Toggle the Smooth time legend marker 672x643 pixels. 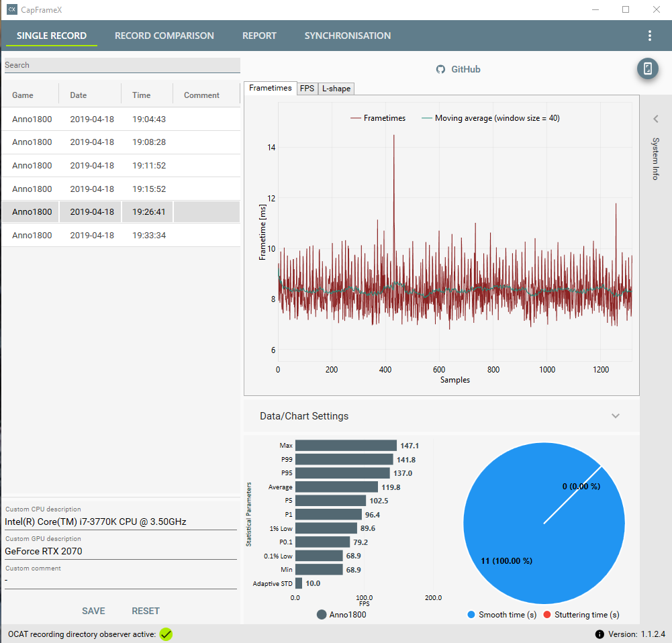click(x=471, y=615)
